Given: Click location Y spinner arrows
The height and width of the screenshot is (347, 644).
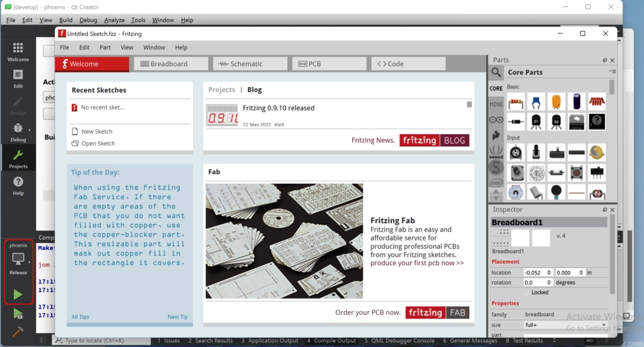Looking at the screenshot, I should [580, 273].
